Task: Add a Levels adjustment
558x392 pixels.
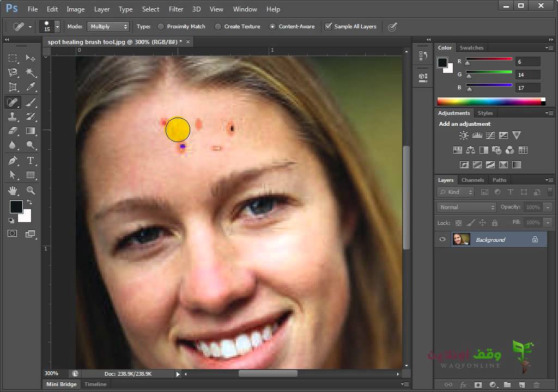Action: coord(477,135)
